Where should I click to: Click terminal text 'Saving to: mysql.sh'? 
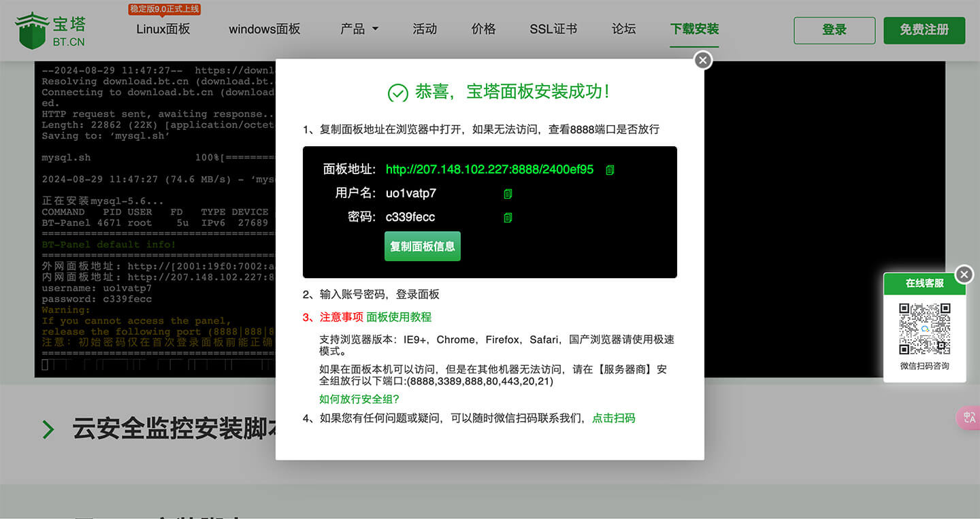coord(105,136)
